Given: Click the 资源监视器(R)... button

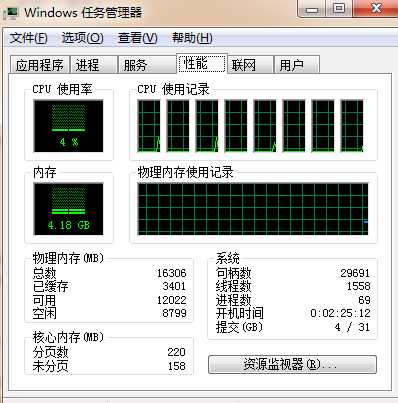Looking at the screenshot, I should [x=292, y=364].
